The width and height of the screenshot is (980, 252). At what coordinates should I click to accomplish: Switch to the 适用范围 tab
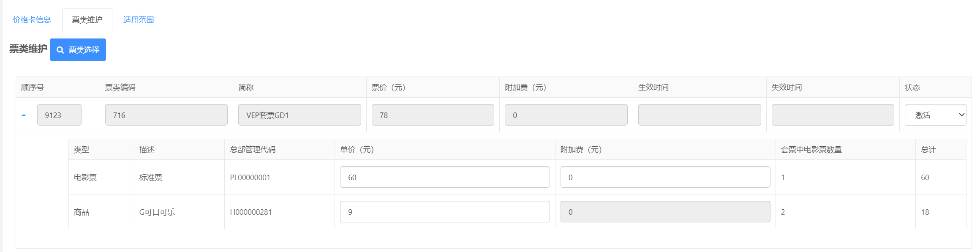click(x=139, y=20)
